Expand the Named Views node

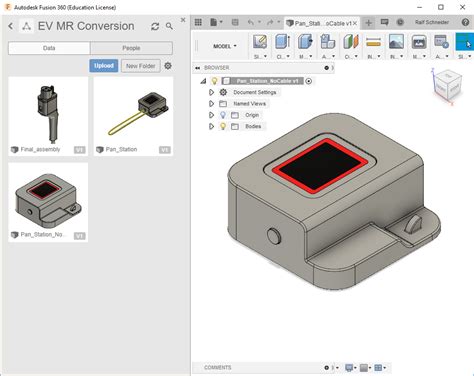pos(211,104)
